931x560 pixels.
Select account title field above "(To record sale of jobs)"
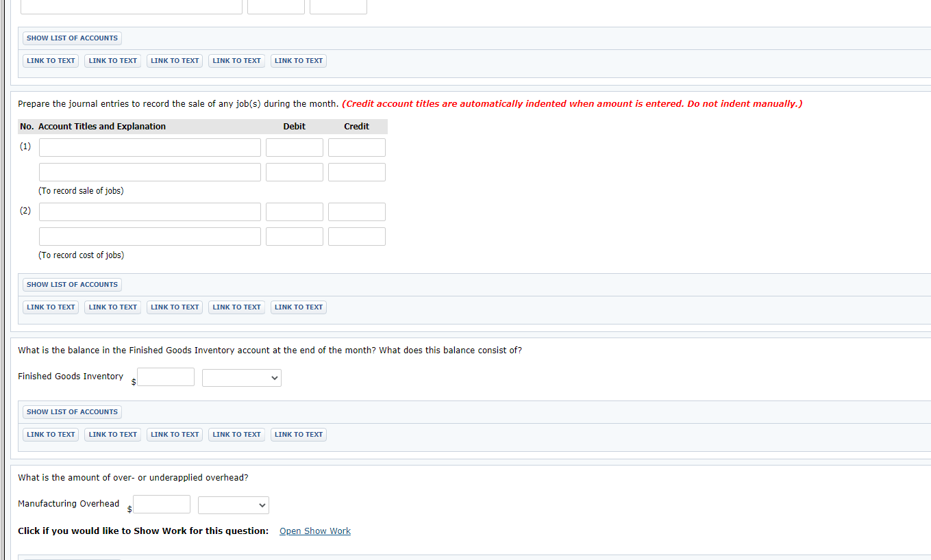coord(150,173)
